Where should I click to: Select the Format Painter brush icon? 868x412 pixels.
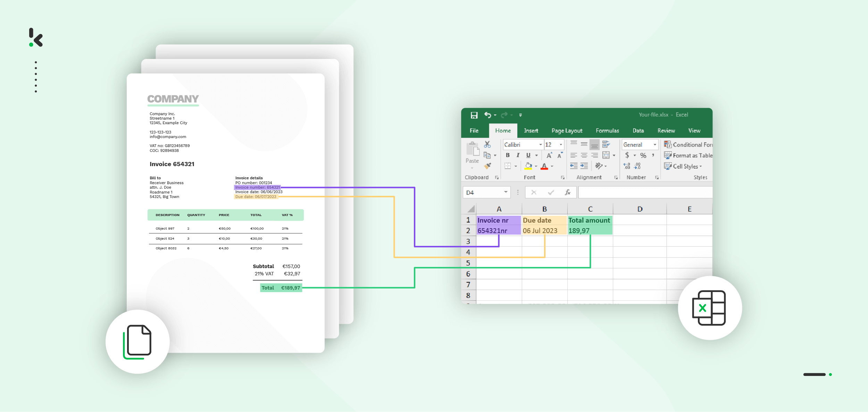click(x=487, y=166)
